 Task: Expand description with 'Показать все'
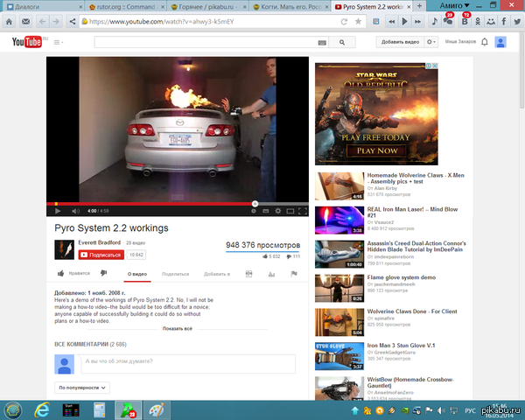click(177, 328)
